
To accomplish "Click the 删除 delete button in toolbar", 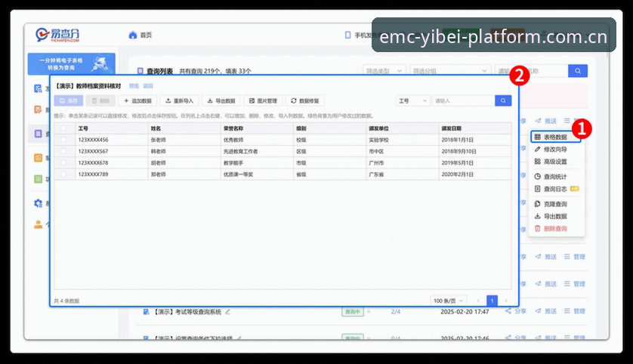I will click(x=100, y=100).
